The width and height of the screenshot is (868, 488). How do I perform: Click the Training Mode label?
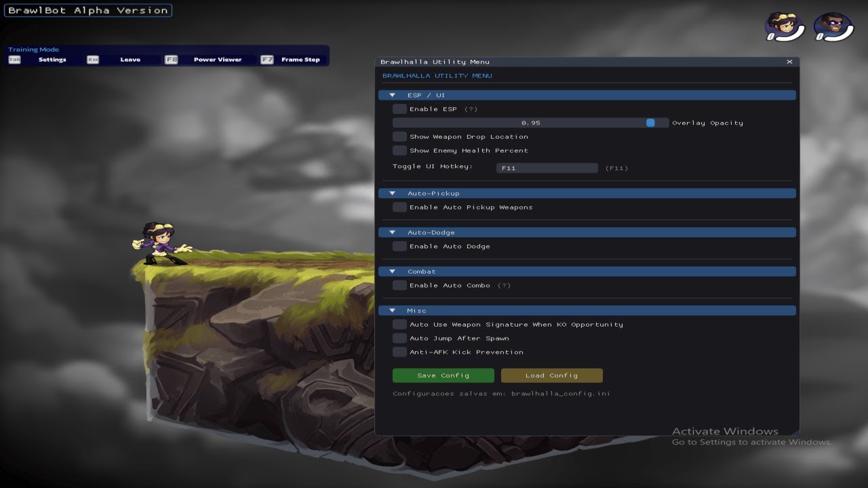(33, 49)
